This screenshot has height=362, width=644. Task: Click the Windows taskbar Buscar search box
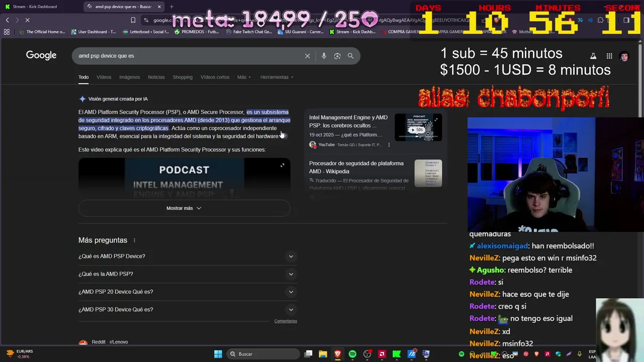tap(263, 354)
